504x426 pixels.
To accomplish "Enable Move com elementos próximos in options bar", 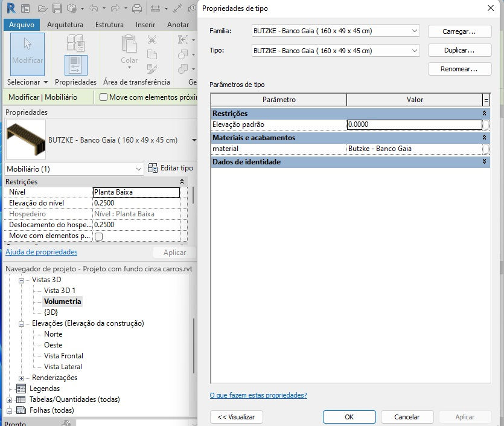I will [103, 97].
